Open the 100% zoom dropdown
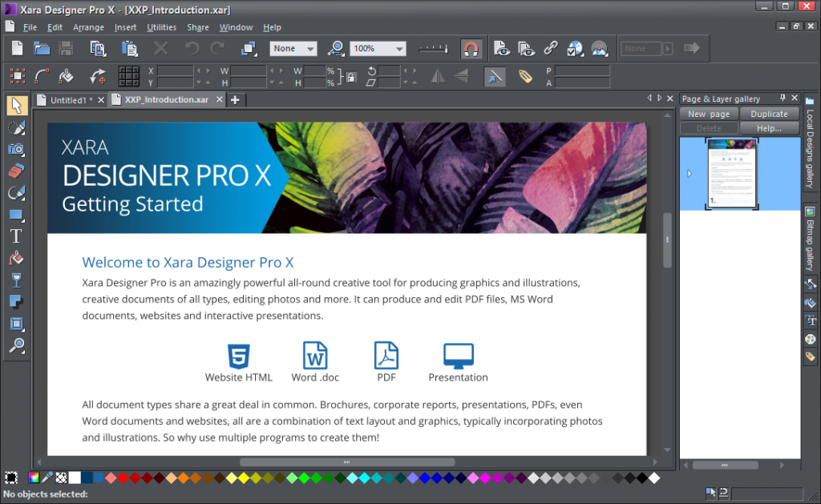Screen dimensions: 821x504 378,49
